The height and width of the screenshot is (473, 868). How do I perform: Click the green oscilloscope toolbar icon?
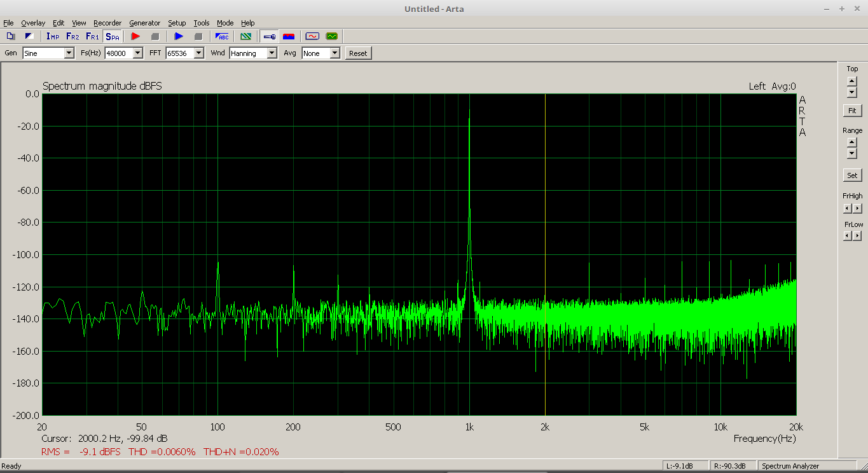[x=331, y=36]
